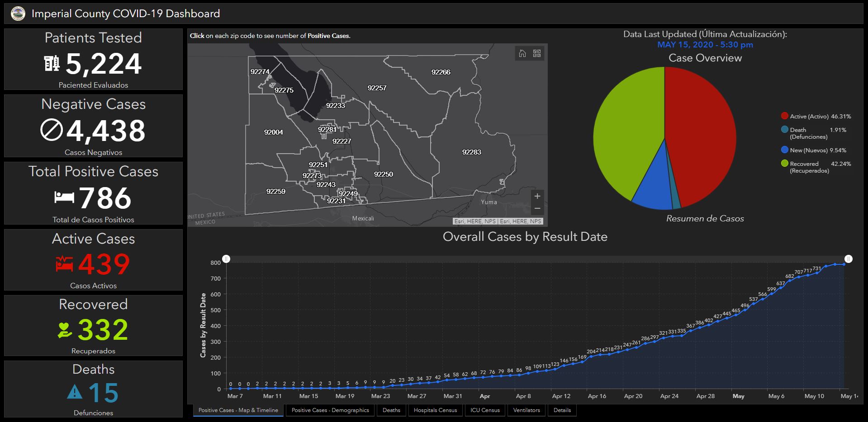Click the map home extent icon
The width and height of the screenshot is (868, 422).
[x=522, y=53]
